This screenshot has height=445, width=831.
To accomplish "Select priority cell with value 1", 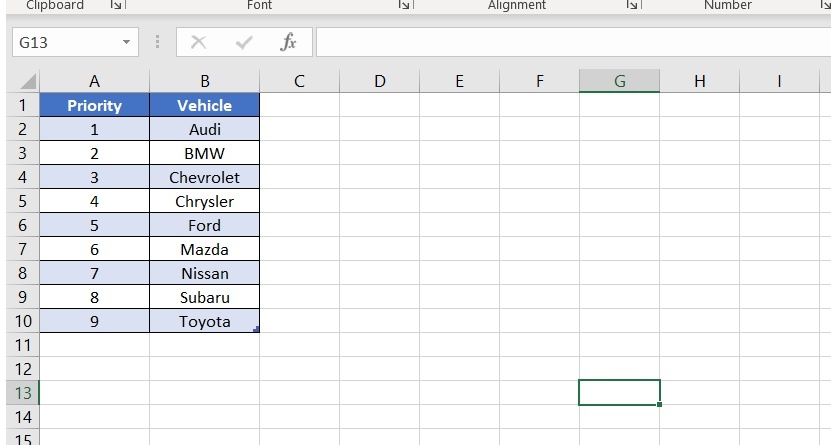I will coord(94,129).
